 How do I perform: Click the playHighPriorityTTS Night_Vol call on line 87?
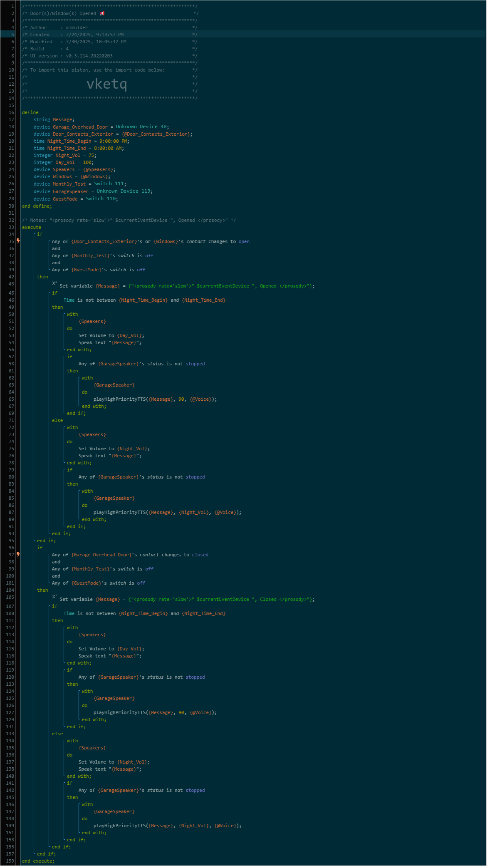pyautogui.click(x=167, y=512)
